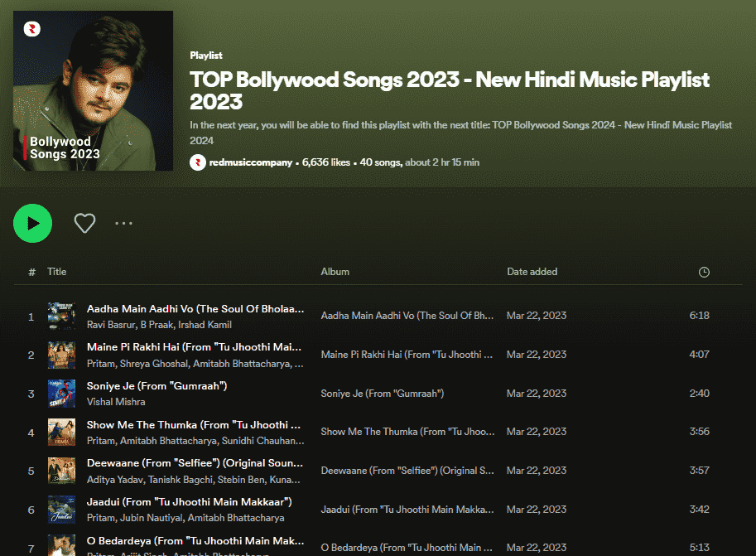This screenshot has height=556, width=756.
Task: Click the Album column header
Action: click(x=335, y=272)
